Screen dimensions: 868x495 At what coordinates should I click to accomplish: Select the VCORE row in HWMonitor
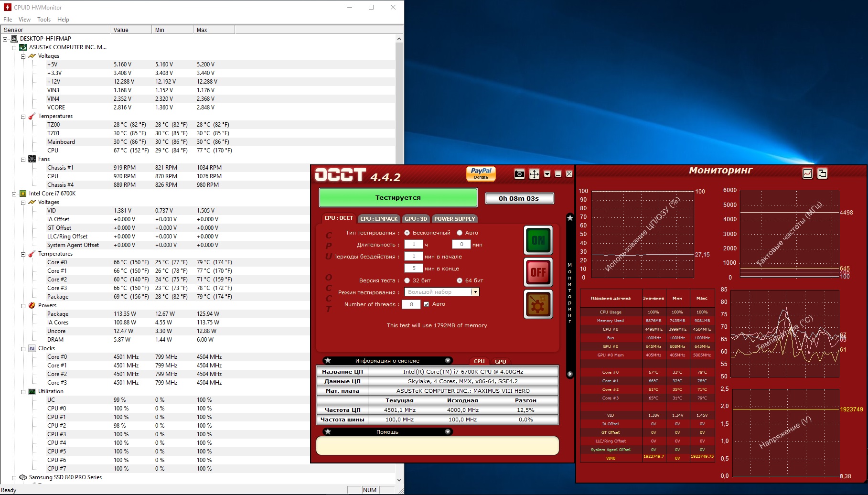point(198,108)
